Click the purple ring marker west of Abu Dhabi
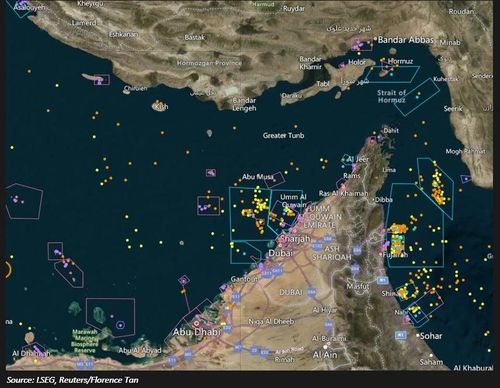The height and width of the screenshot is (388, 500). [x=120, y=324]
